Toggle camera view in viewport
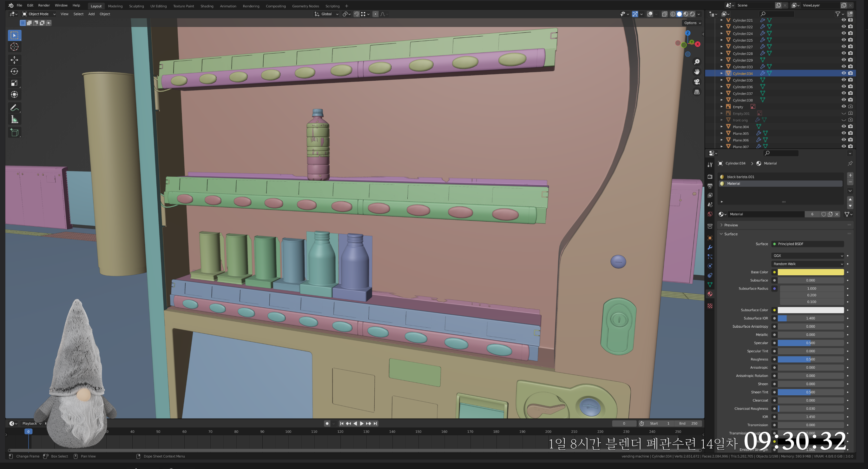Viewport: 868px width, 469px height. 696,82
